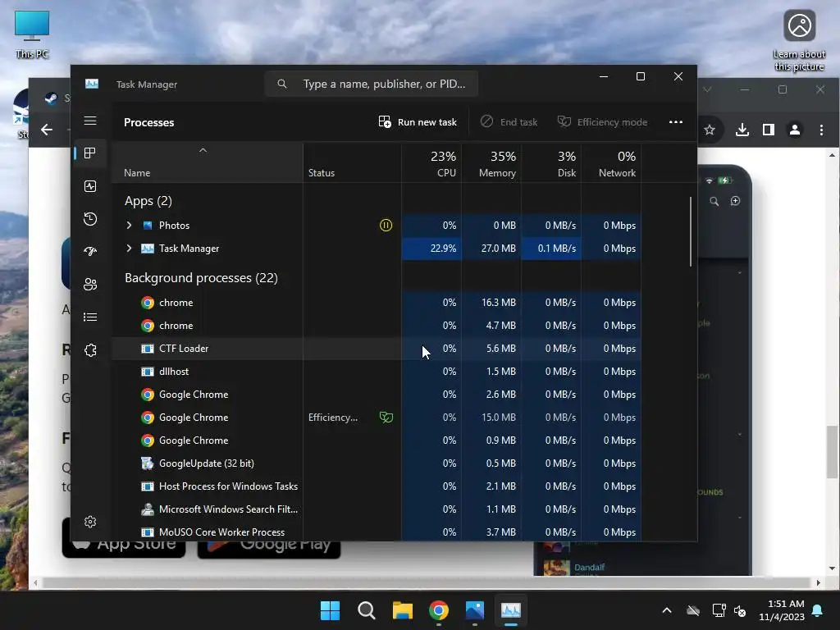Viewport: 840px width, 630px height.
Task: Open Chrome profile avatar icon
Action: (x=795, y=130)
